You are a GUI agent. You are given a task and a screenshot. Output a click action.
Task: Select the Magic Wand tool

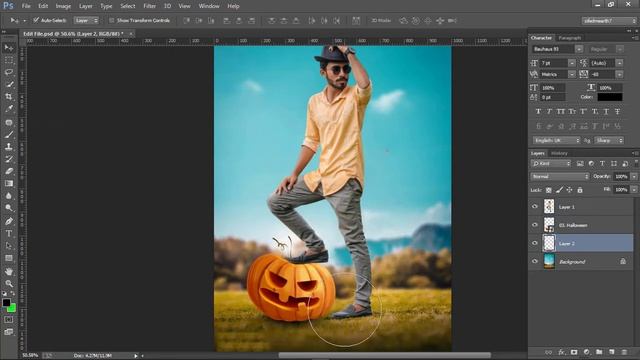[x=9, y=84]
